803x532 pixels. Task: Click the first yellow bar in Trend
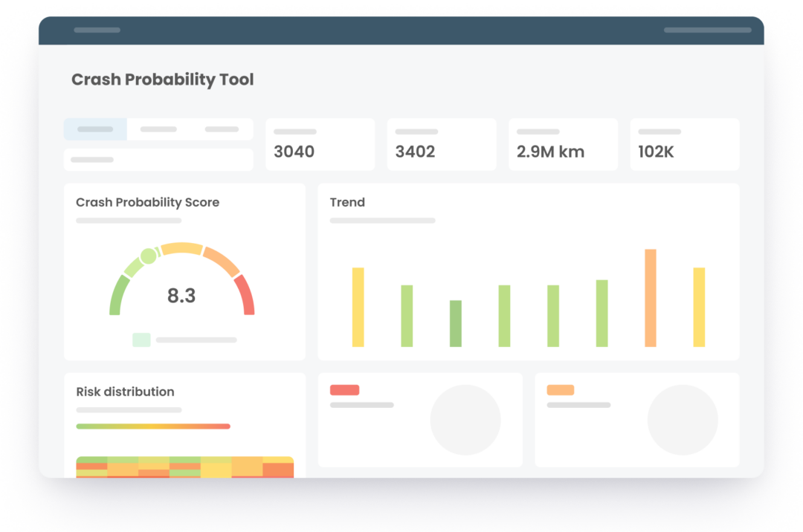point(358,307)
